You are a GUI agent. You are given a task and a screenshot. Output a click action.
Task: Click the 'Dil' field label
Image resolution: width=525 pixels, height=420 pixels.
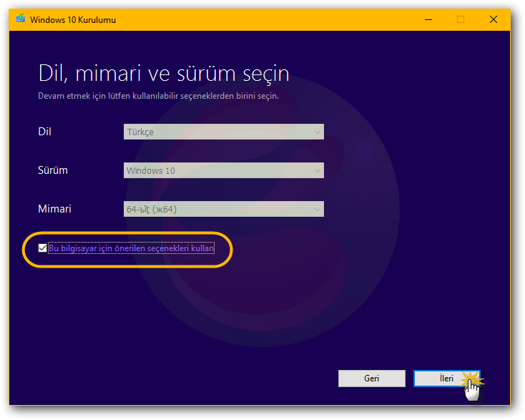44,131
